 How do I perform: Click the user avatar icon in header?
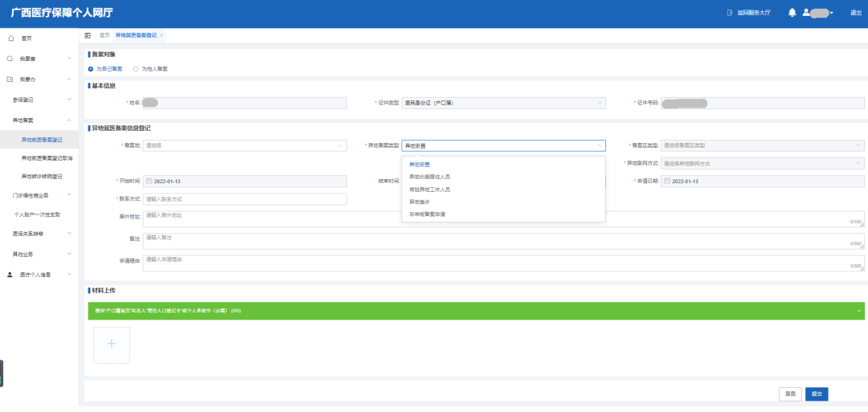(x=806, y=13)
